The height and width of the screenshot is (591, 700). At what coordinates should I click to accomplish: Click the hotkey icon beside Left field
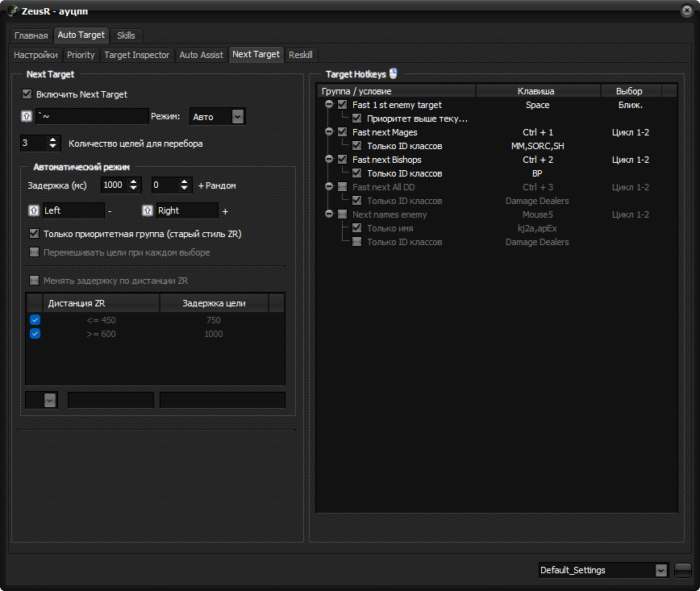click(x=34, y=210)
